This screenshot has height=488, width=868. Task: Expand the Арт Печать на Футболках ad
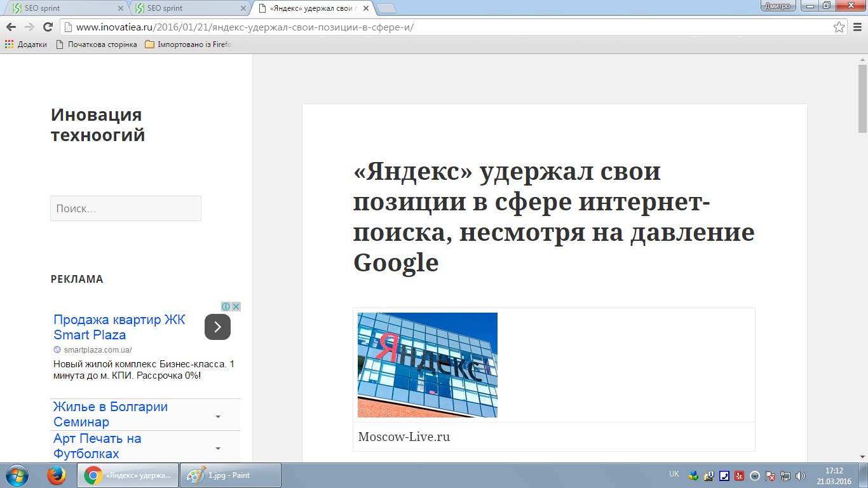click(x=218, y=449)
